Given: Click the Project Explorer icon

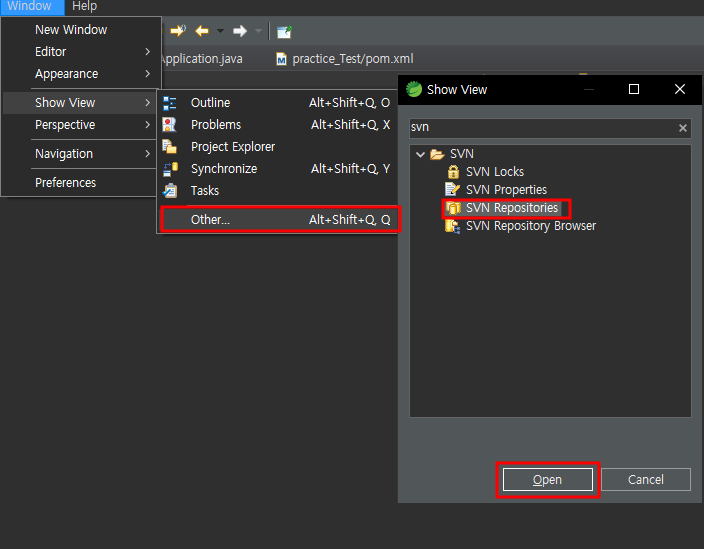Looking at the screenshot, I should click(170, 147).
